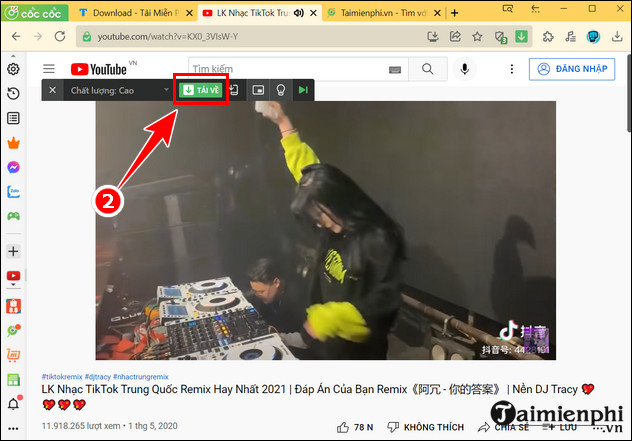Click the green TẢI VỀ download button
Screen dimensions: 632x441
click(x=198, y=90)
